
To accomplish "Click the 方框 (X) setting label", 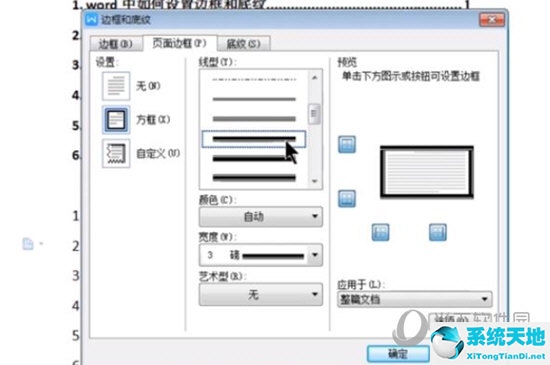I will point(153,120).
